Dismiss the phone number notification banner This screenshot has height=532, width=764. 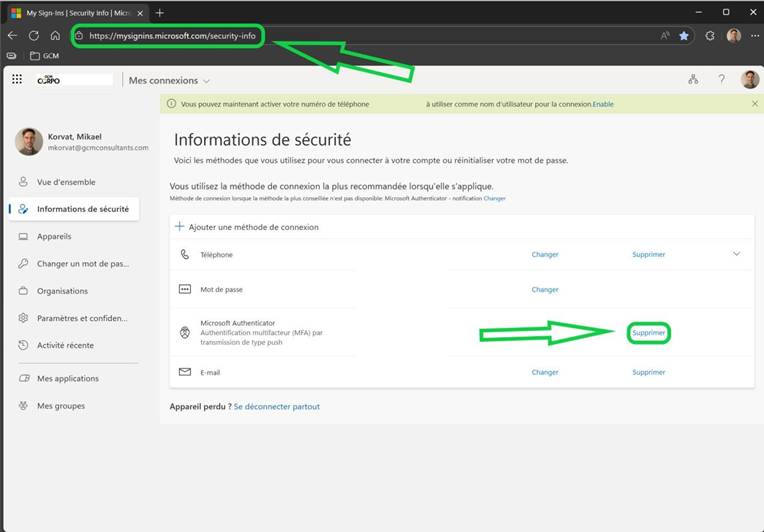(x=755, y=104)
